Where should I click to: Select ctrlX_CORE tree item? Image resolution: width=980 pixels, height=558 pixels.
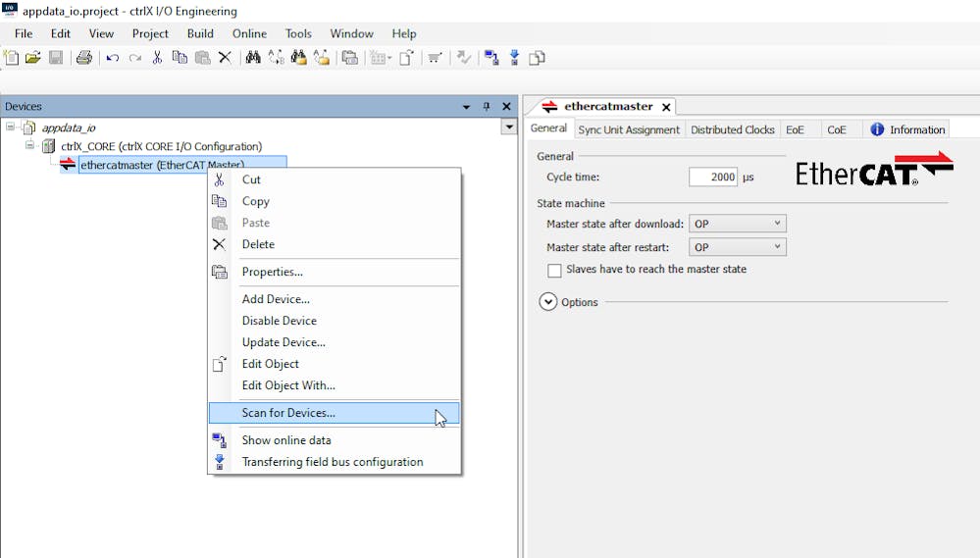pyautogui.click(x=161, y=146)
